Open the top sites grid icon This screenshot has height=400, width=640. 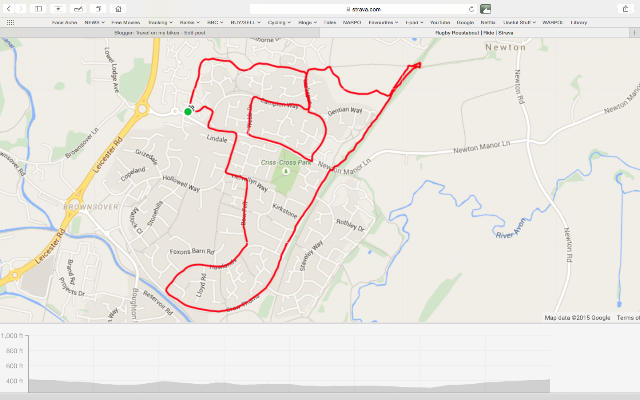click(x=10, y=22)
